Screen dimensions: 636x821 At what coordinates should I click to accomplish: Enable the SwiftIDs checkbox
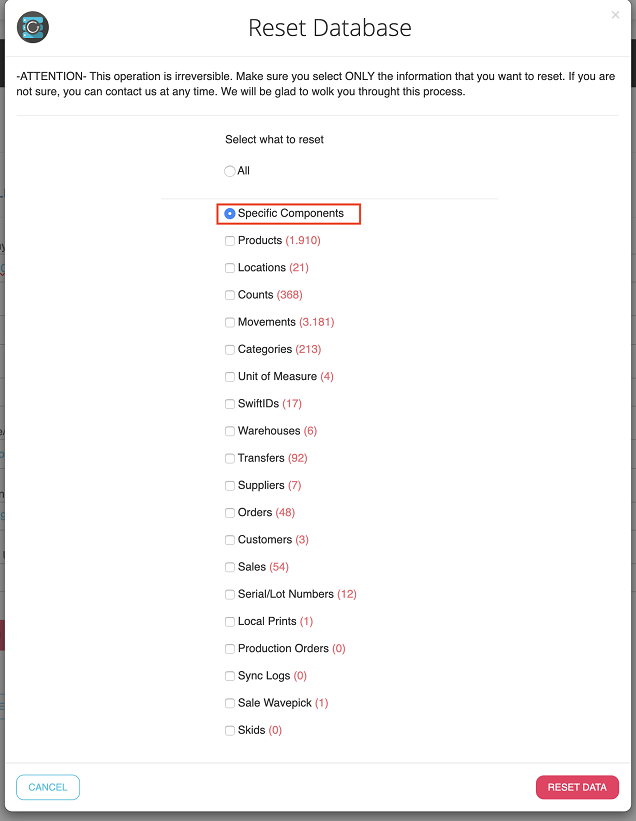(x=230, y=404)
